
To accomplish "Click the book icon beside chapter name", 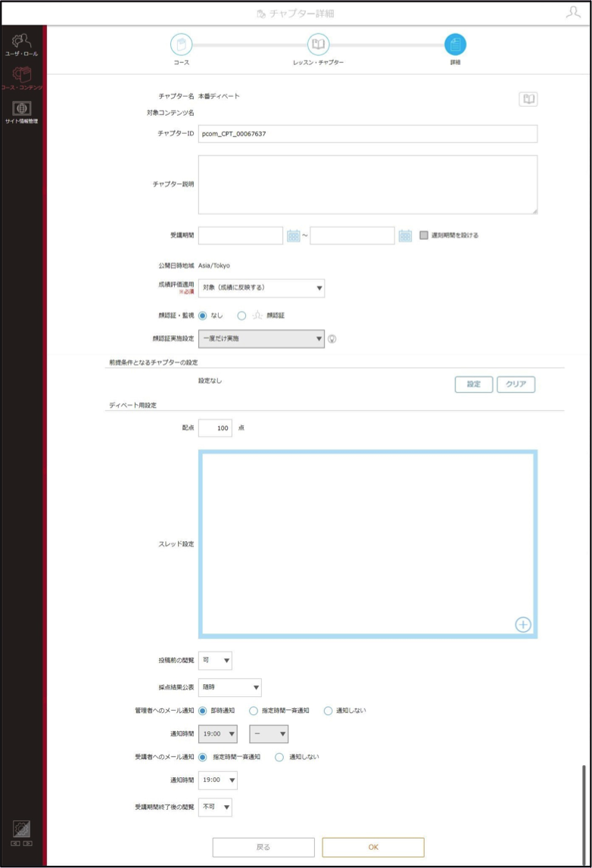I will coord(528,99).
